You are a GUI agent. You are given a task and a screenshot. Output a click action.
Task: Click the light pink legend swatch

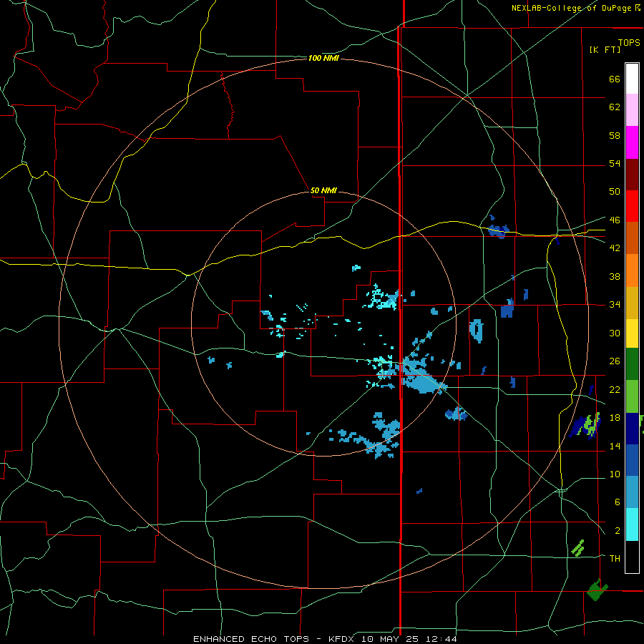coord(632,110)
